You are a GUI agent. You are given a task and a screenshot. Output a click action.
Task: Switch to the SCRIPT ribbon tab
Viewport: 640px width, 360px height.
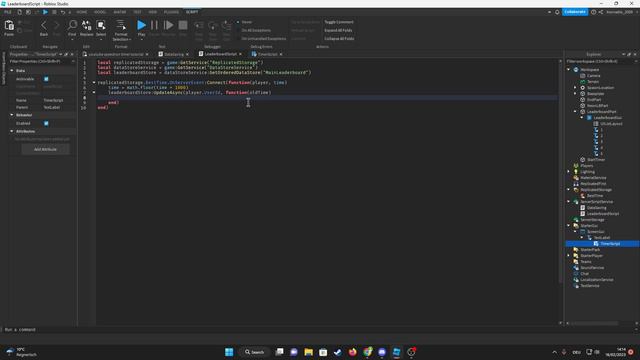coord(192,12)
